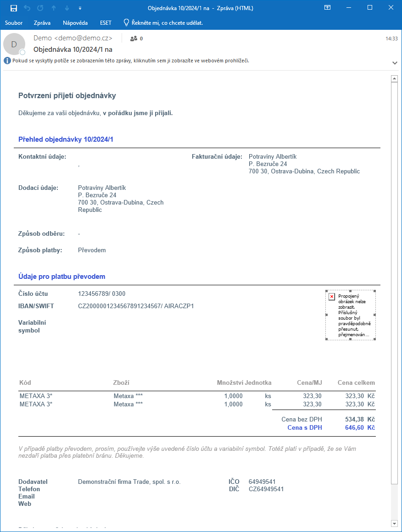Go to previous item with up arrow
402x532 pixels.
click(54, 8)
